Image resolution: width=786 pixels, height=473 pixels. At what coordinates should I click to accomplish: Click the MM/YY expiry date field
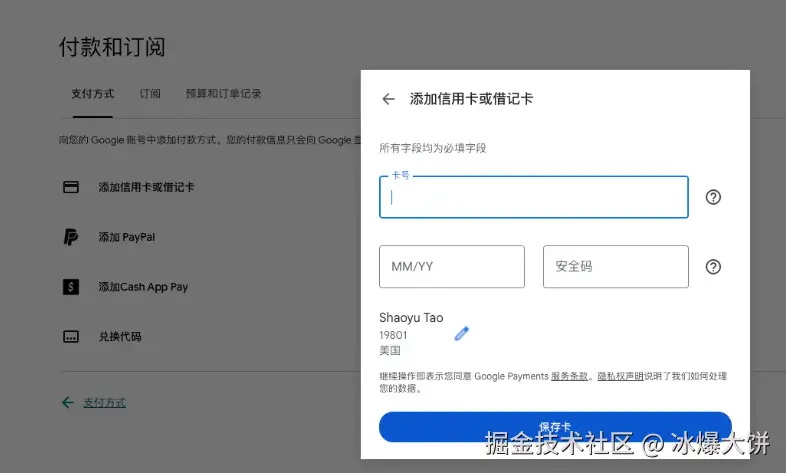click(452, 267)
